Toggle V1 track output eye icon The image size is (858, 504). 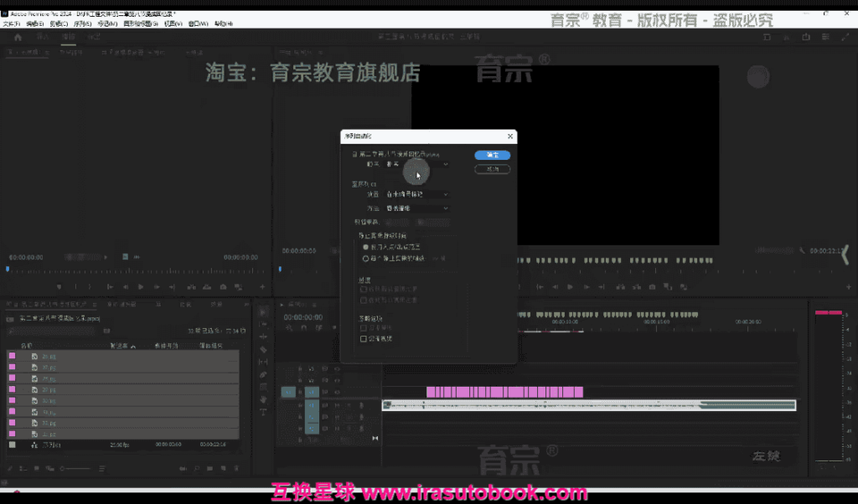[337, 392]
